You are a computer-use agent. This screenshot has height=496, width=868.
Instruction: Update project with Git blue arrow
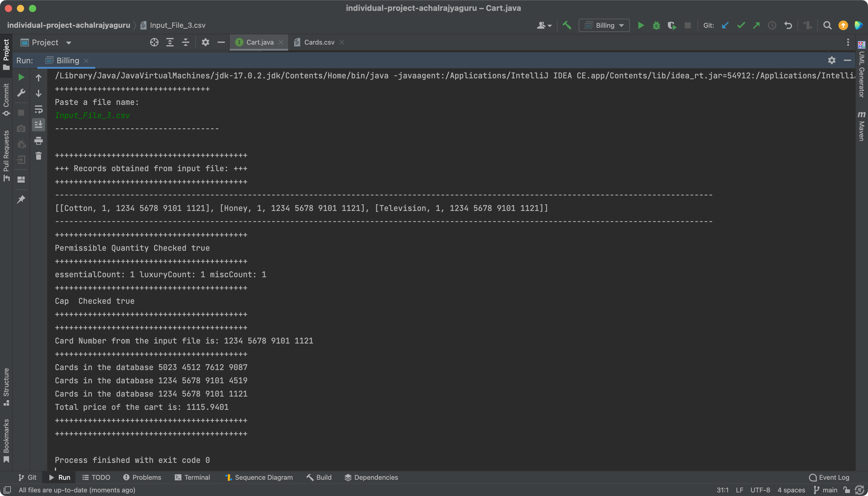point(725,26)
